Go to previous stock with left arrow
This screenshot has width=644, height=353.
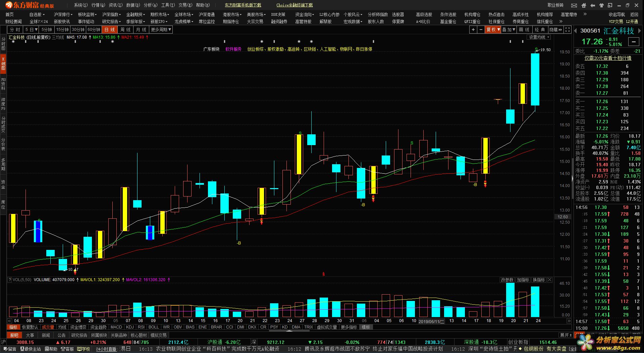(x=576, y=31)
